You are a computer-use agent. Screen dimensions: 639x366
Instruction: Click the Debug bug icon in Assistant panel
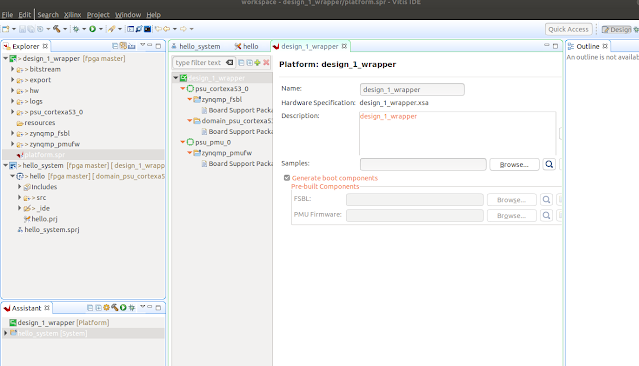132,308
